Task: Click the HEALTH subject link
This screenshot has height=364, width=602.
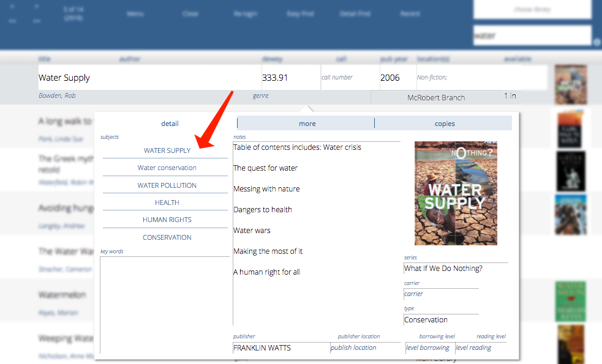Action: (x=167, y=202)
